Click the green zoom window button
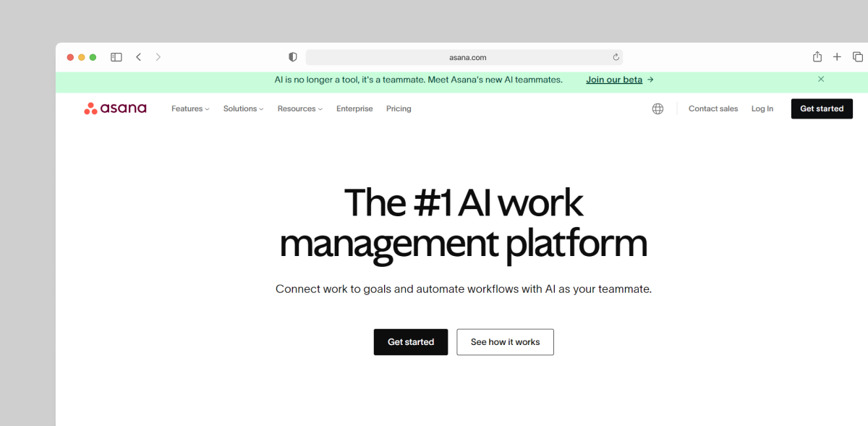The width and height of the screenshot is (868, 426). point(93,57)
